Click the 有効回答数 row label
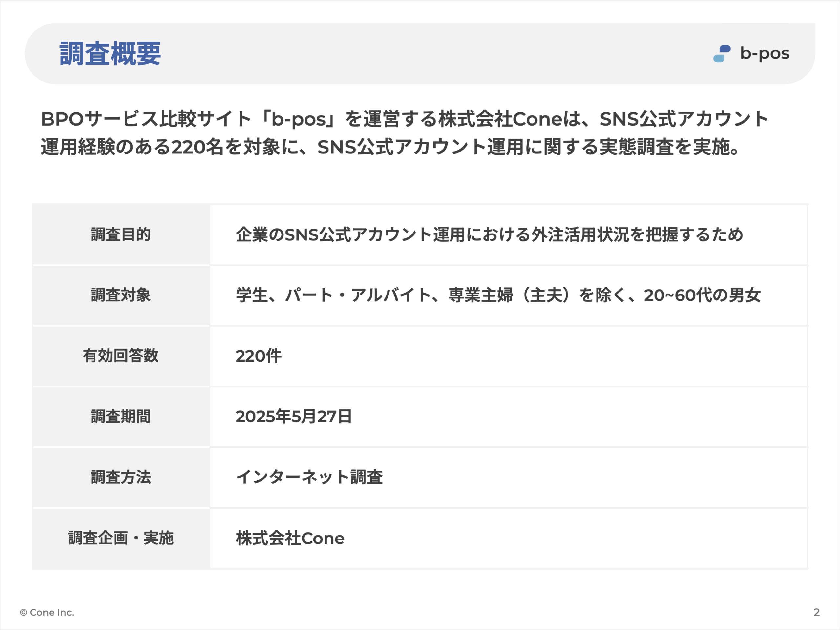The width and height of the screenshot is (840, 630). pos(121,356)
